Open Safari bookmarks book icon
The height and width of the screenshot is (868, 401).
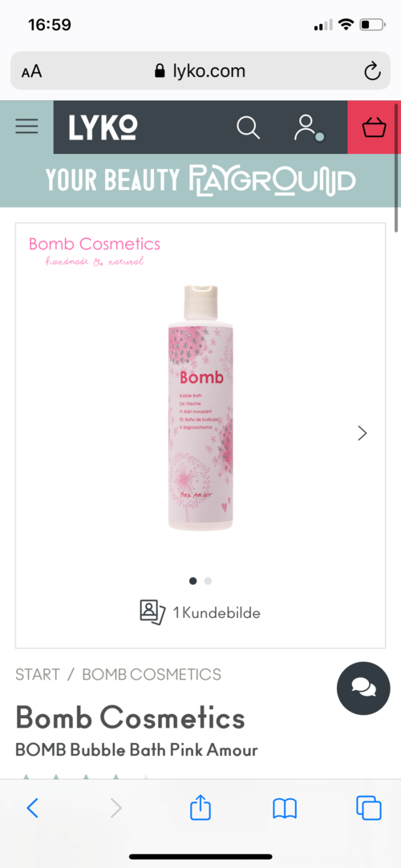pyautogui.click(x=285, y=809)
